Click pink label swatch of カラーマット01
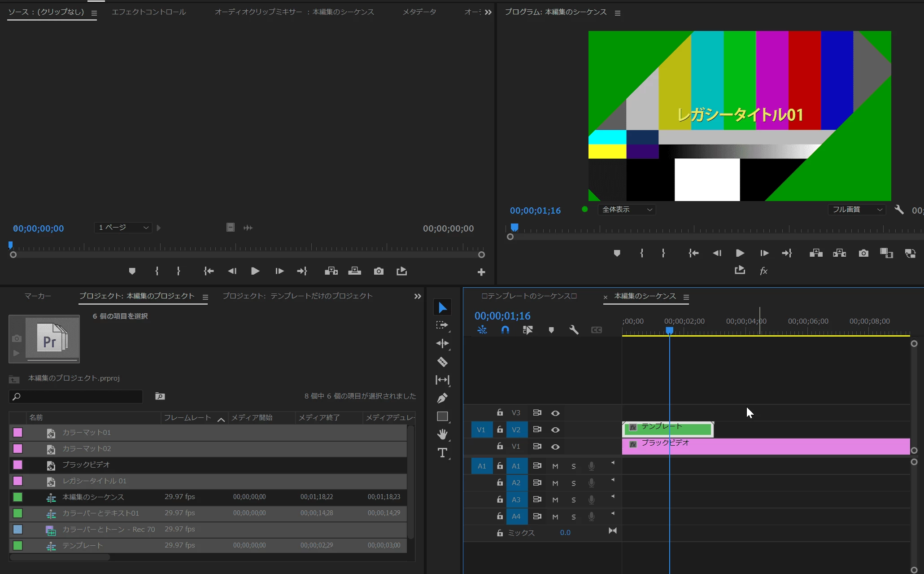The width and height of the screenshot is (924, 574). pyautogui.click(x=18, y=432)
